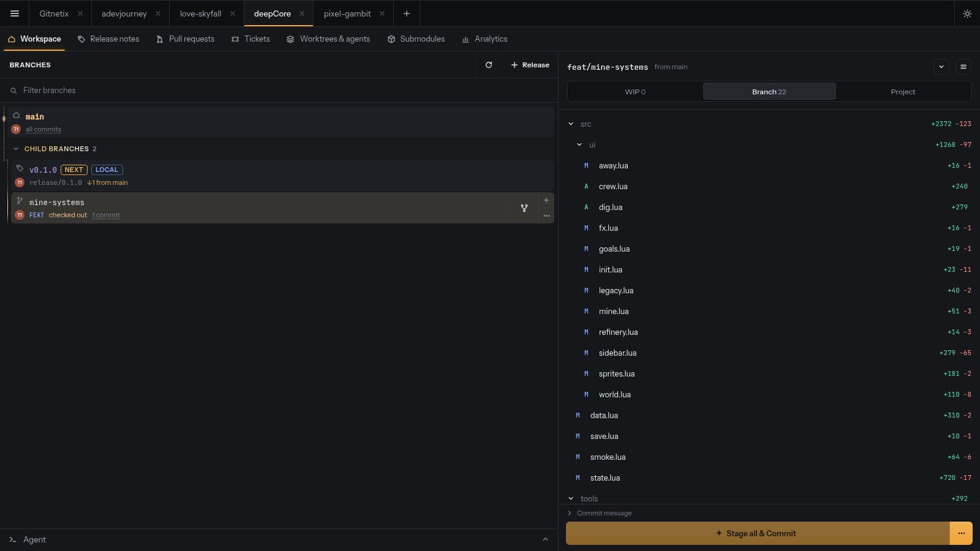980x551 pixels.
Task: Open the Pull requests tab
Action: click(186, 39)
